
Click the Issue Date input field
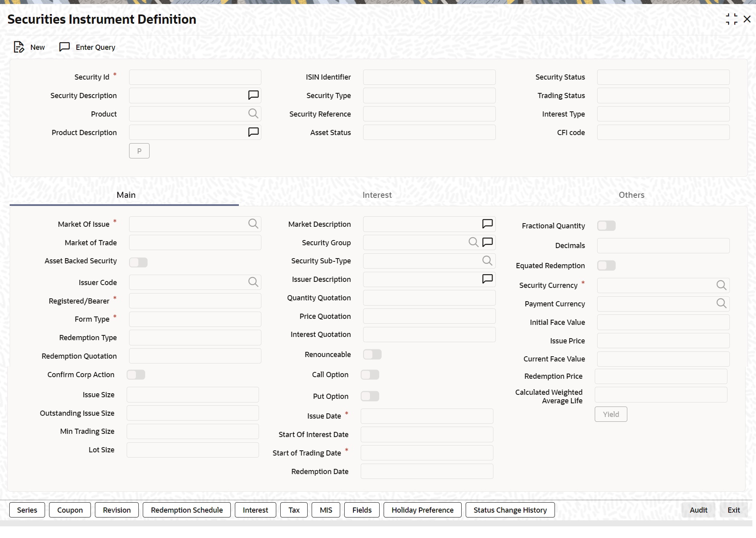pyautogui.click(x=427, y=416)
